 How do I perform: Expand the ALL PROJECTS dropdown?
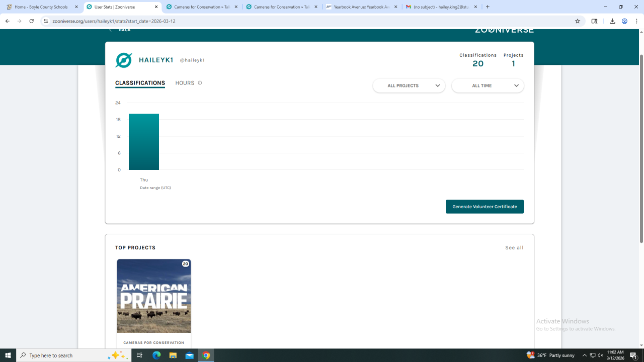(409, 85)
